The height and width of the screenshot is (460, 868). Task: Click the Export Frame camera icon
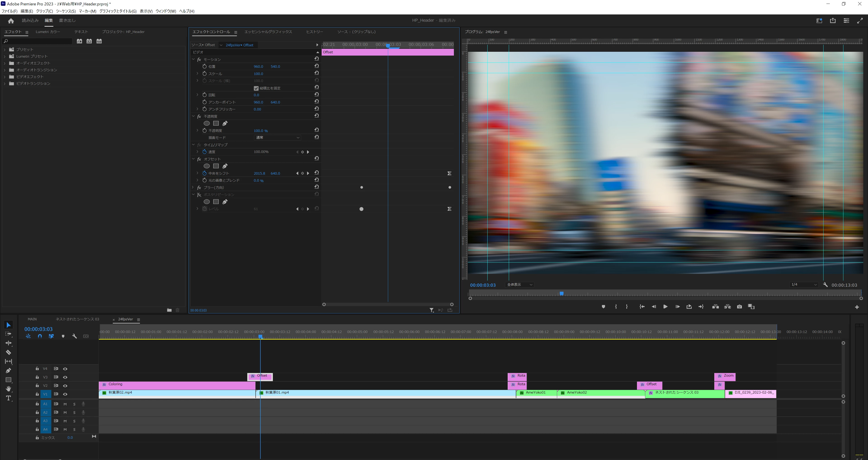pyautogui.click(x=739, y=306)
